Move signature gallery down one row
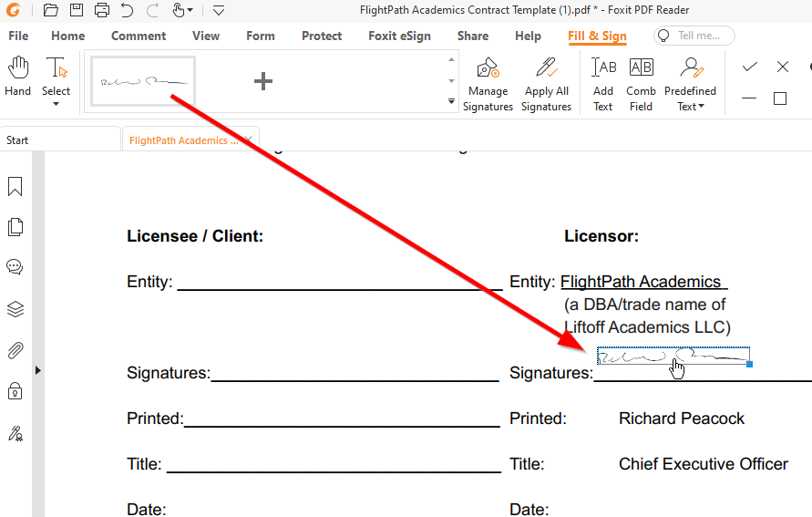The height and width of the screenshot is (517, 812). [452, 81]
